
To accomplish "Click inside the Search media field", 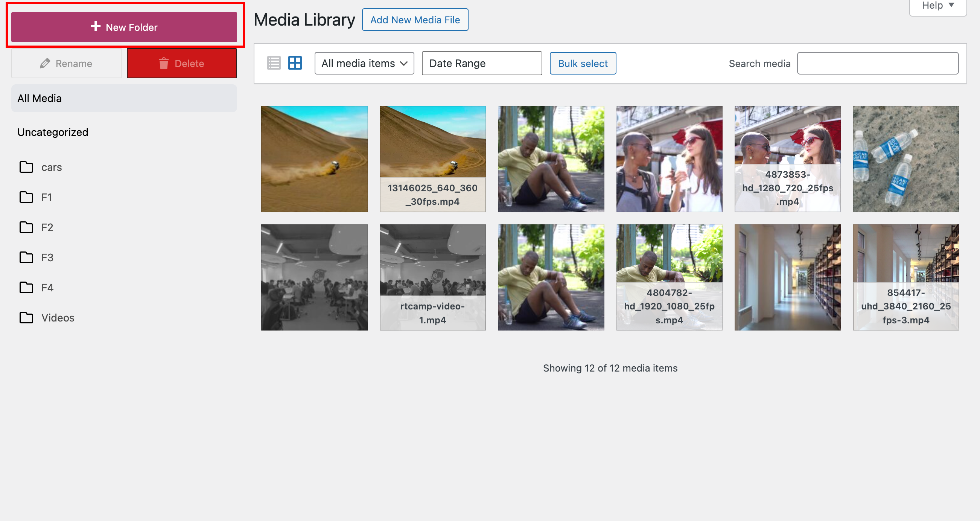I will pos(878,63).
